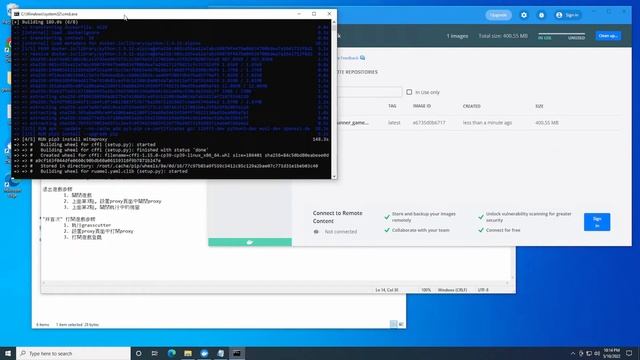Viewport: 640px width, 360px height.
Task: Open the volume tray icon
Action: coord(597,353)
